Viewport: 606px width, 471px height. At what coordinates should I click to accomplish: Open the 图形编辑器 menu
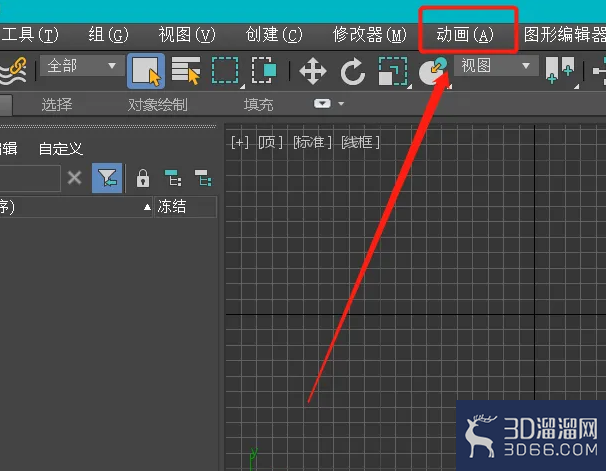pyautogui.click(x=565, y=35)
